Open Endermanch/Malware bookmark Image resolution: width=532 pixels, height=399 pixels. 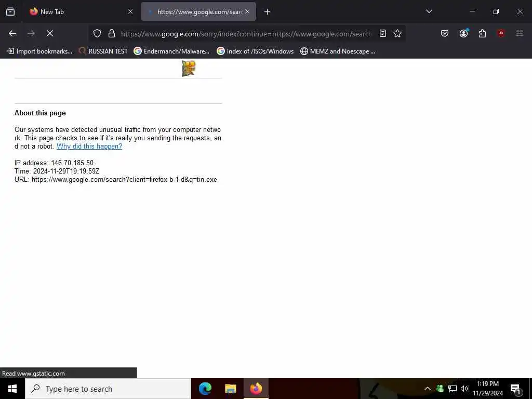tap(171, 51)
